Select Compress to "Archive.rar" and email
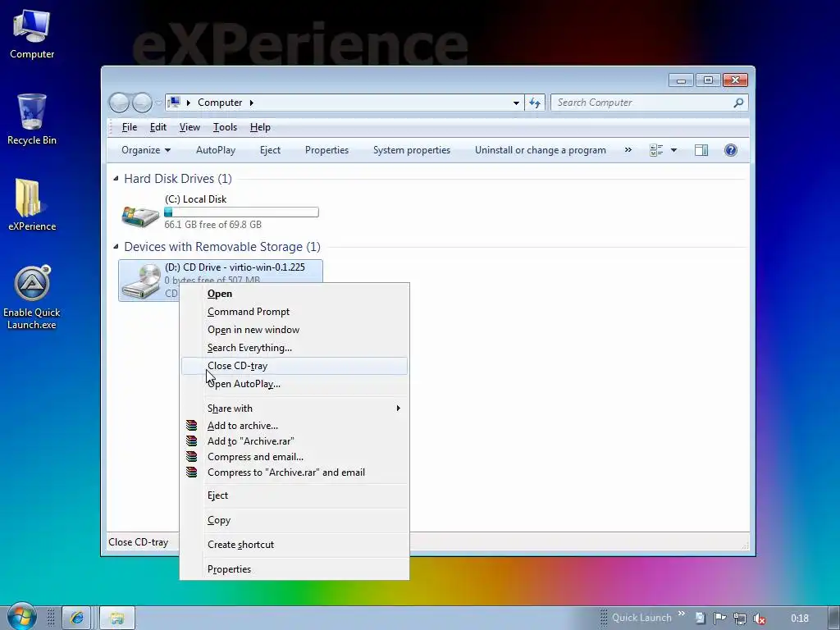Viewport: 840px width, 630px height. pyautogui.click(x=294, y=472)
